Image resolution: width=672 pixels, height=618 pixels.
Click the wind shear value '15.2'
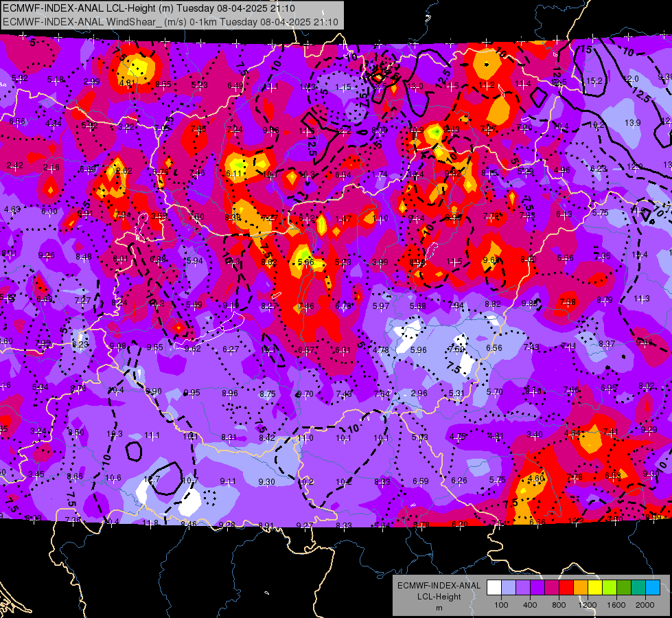594,80
